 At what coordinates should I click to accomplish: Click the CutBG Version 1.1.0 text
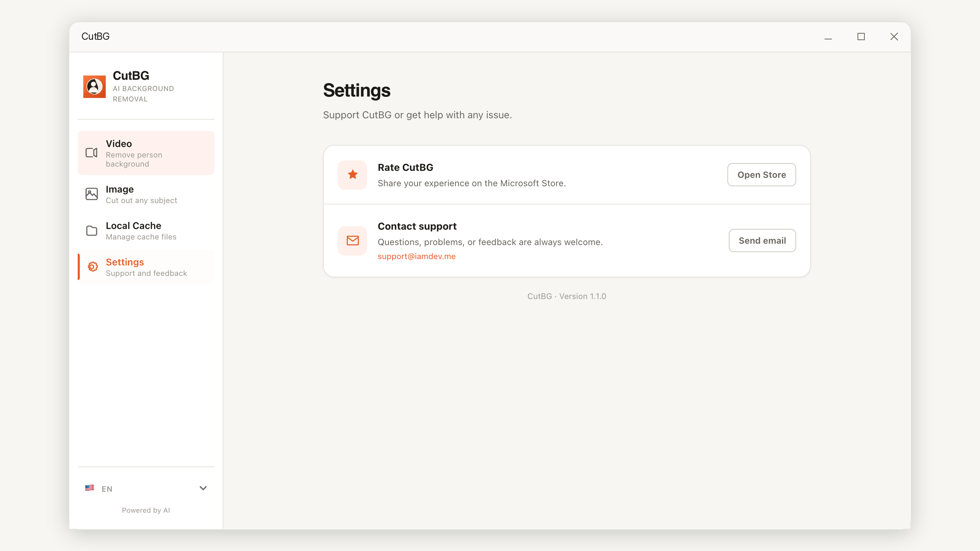coord(567,296)
